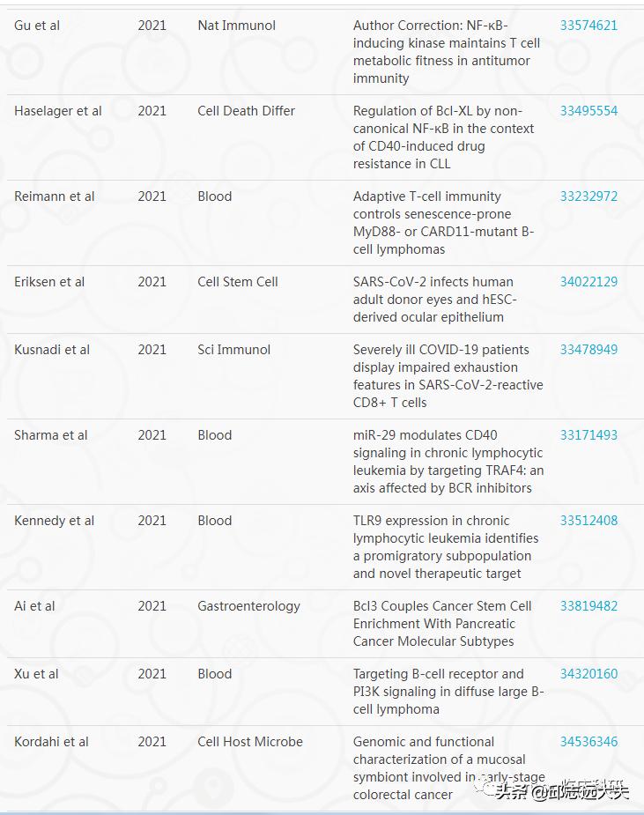Open PubMed link 33495554

pyautogui.click(x=588, y=111)
